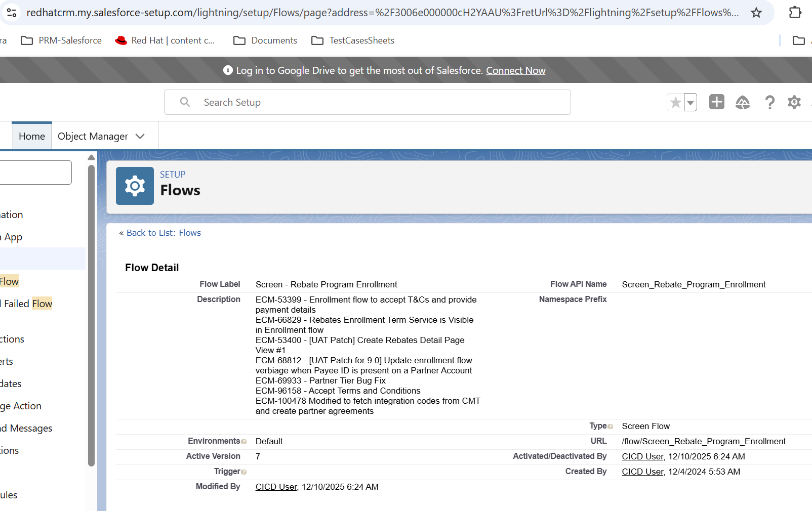The width and height of the screenshot is (812, 511).
Task: Bookmark this page with the star icon
Action: tap(756, 13)
